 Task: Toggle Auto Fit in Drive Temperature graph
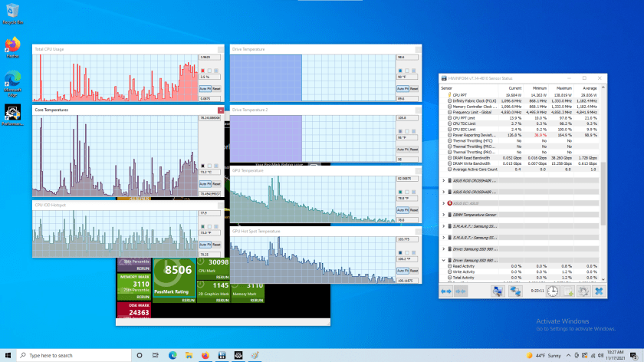tap(402, 88)
